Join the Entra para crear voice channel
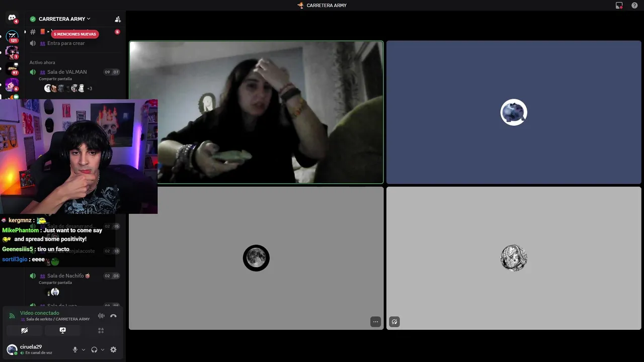 66,43
